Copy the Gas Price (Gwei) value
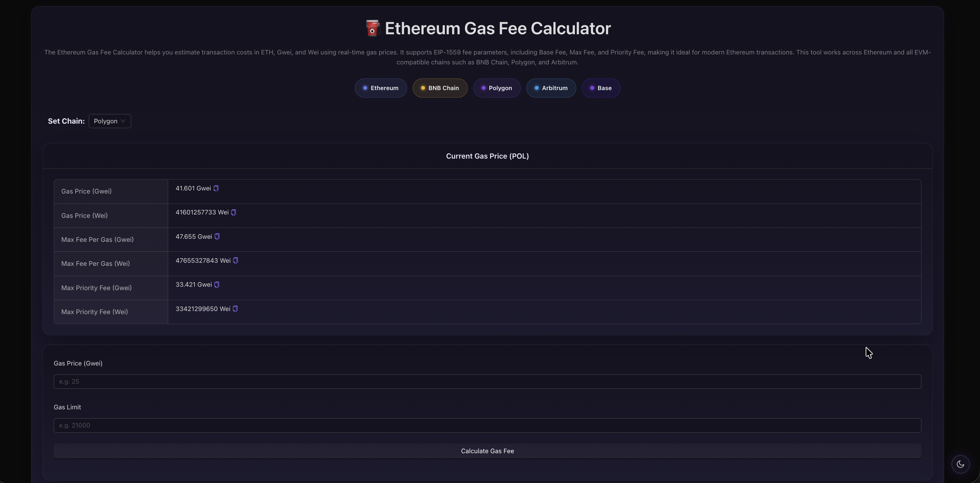This screenshot has height=483, width=980. coord(216,188)
